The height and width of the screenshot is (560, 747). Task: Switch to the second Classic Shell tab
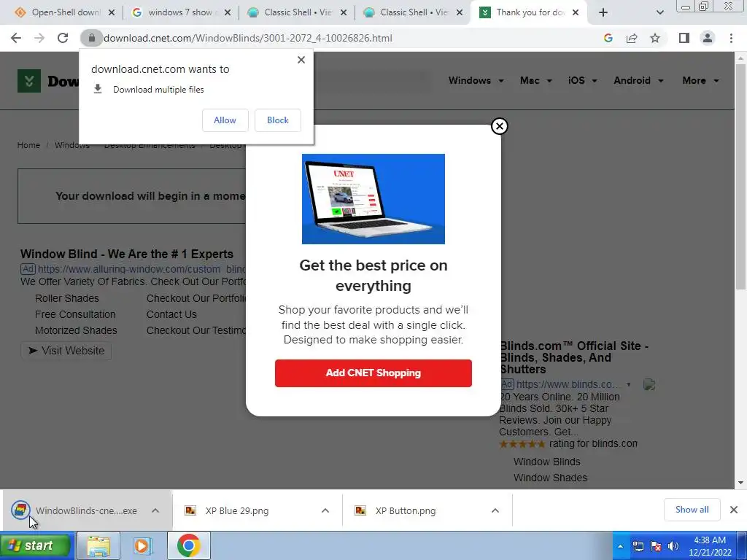(x=411, y=13)
